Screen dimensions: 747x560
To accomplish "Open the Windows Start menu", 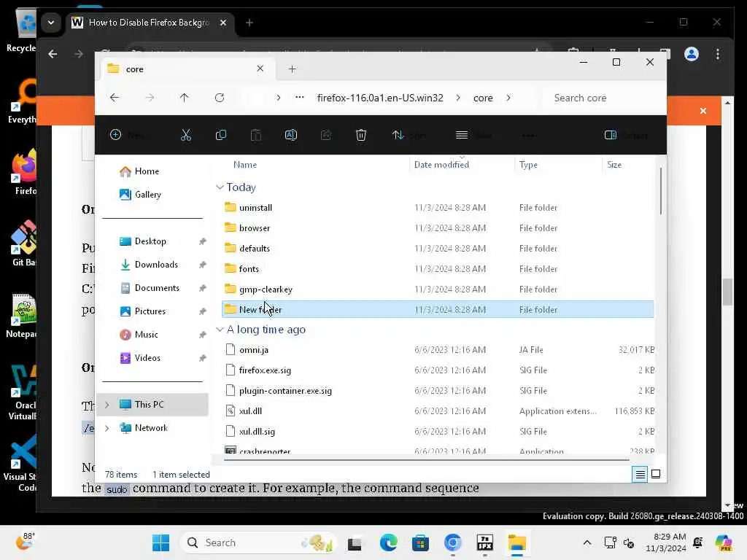I will click(160, 542).
